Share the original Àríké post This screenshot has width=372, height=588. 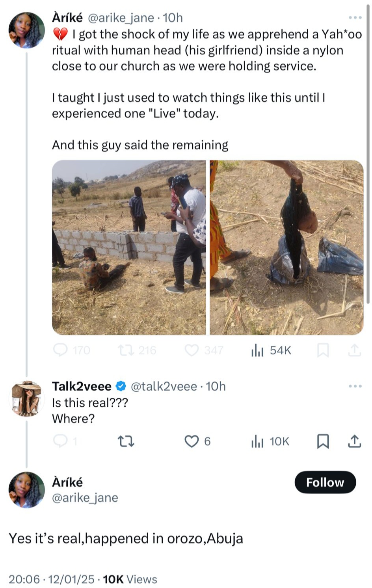click(354, 350)
